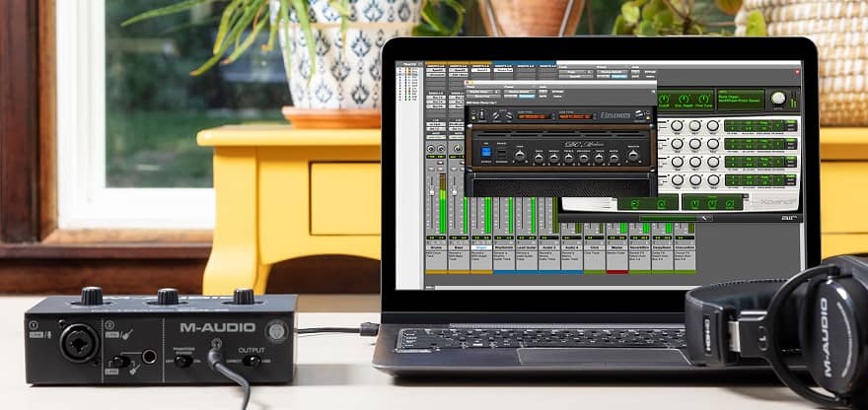Click the pan knob on the Drums channel
Screen dimensions: 868x410
(432, 148)
